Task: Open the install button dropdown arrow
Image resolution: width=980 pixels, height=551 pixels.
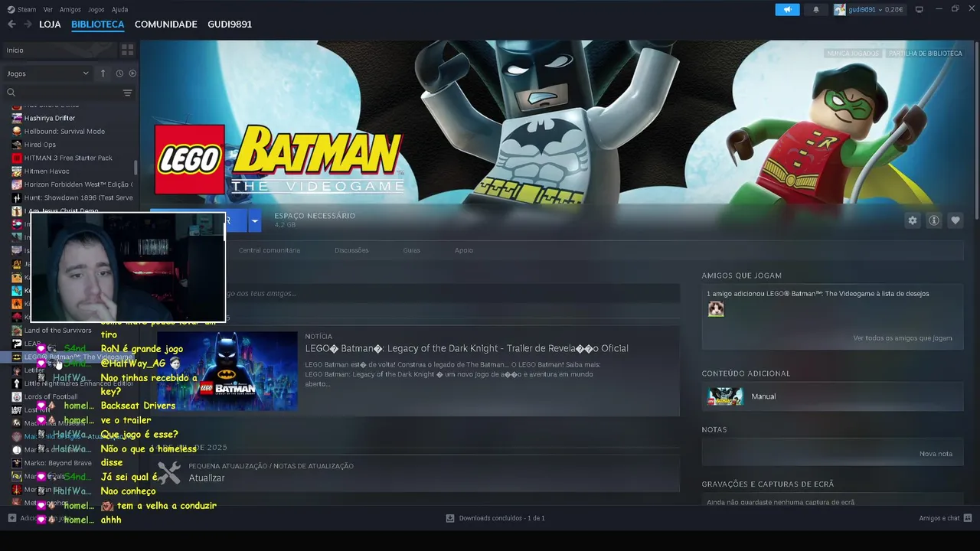Action: click(255, 220)
